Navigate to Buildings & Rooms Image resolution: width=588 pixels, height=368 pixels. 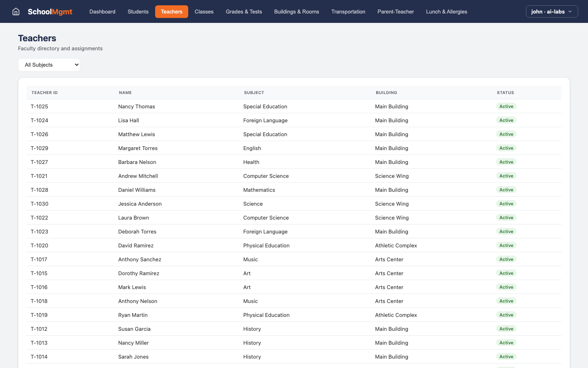coord(296,11)
